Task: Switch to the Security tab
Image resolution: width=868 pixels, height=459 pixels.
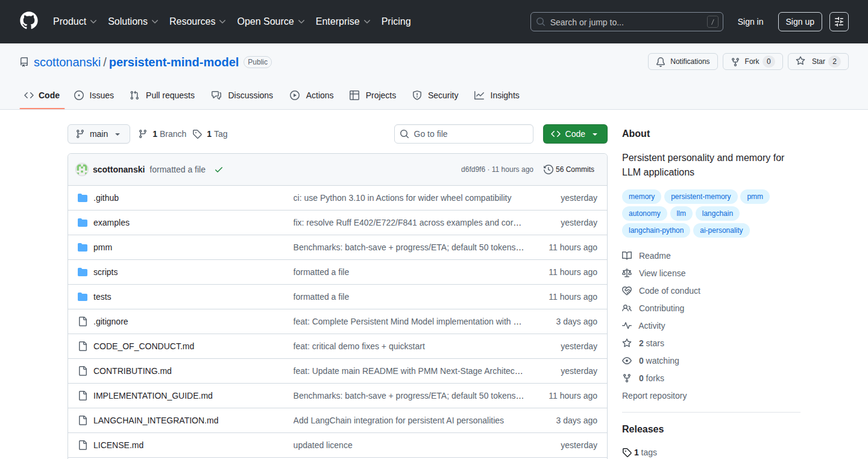Action: [x=435, y=95]
